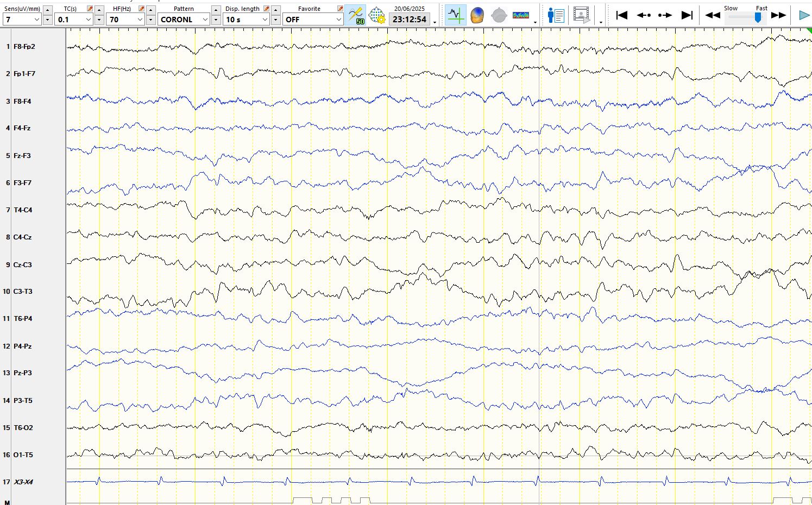Adjust the Slow-Fast playback speed slider
Screen dimensions: 812x505
pyautogui.click(x=758, y=17)
